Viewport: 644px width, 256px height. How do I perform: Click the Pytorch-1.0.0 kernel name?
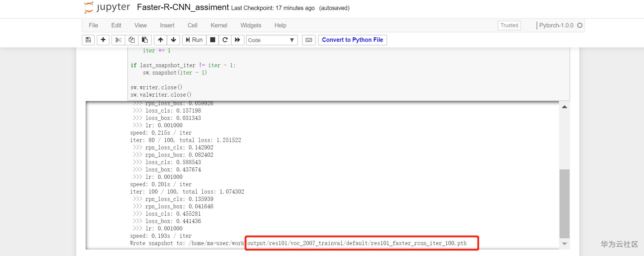coord(556,25)
